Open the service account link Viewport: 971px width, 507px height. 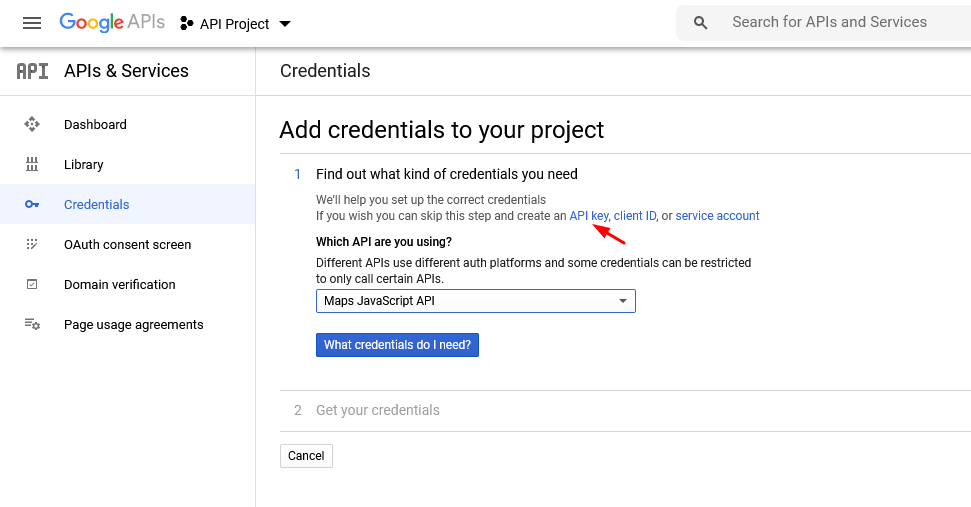(717, 216)
